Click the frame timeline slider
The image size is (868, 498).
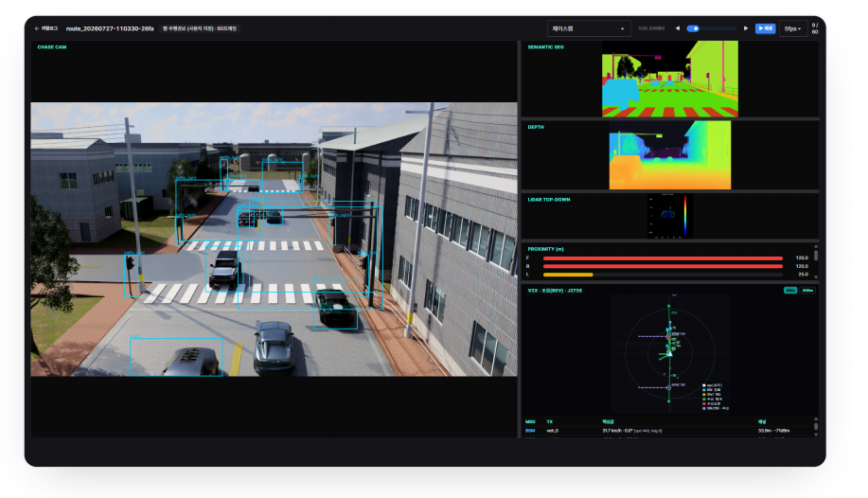[711, 28]
